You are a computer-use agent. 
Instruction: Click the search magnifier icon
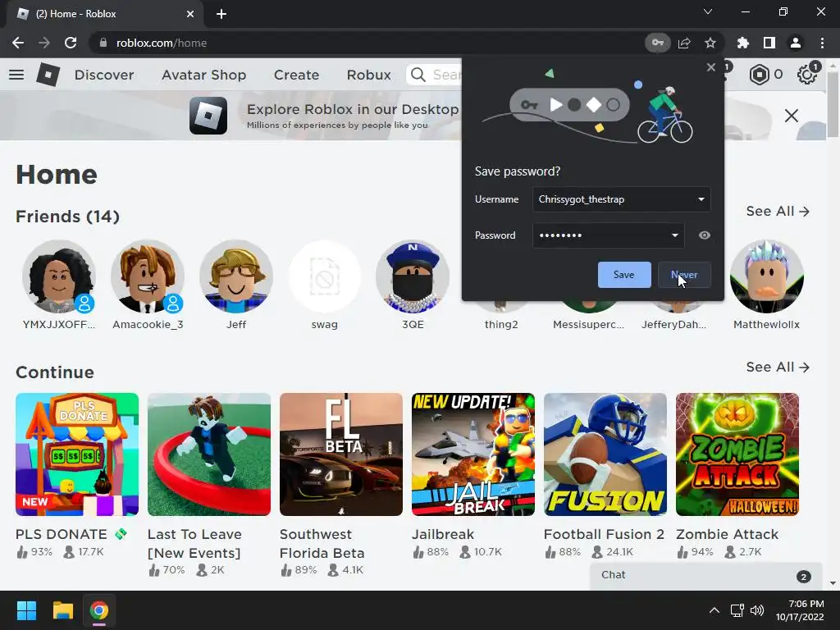[418, 75]
